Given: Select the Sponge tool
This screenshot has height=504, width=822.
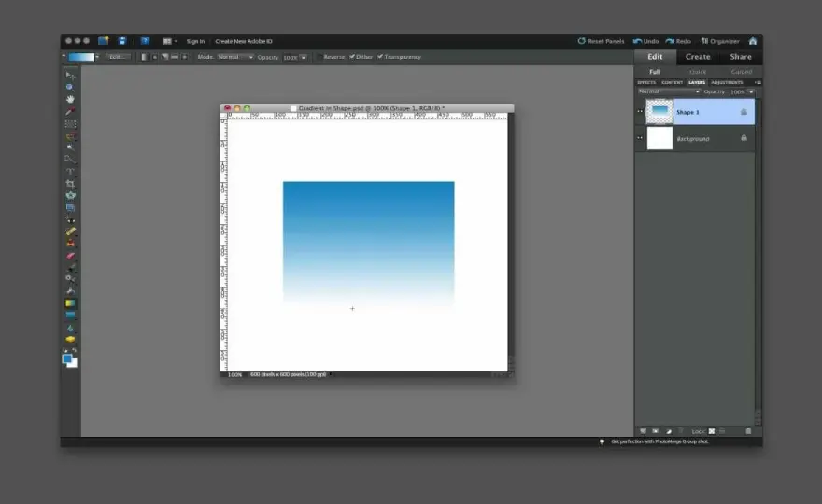Looking at the screenshot, I should click(x=70, y=340).
